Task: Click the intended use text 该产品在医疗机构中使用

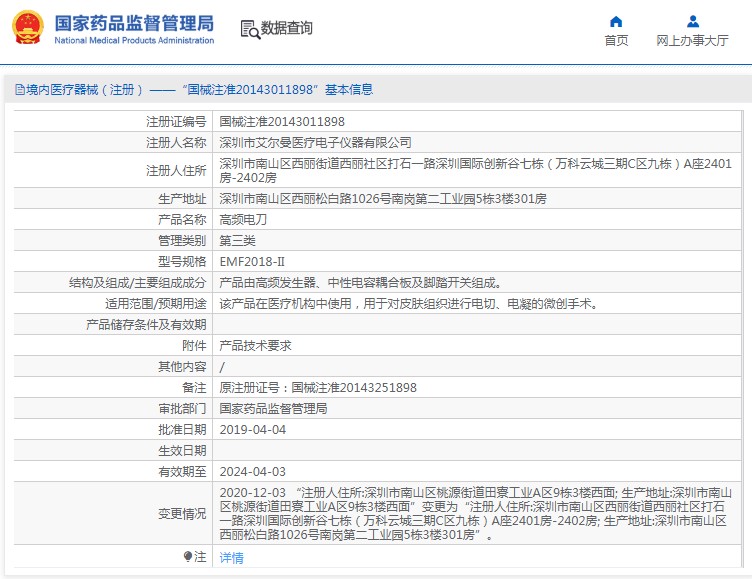Action: (409, 304)
